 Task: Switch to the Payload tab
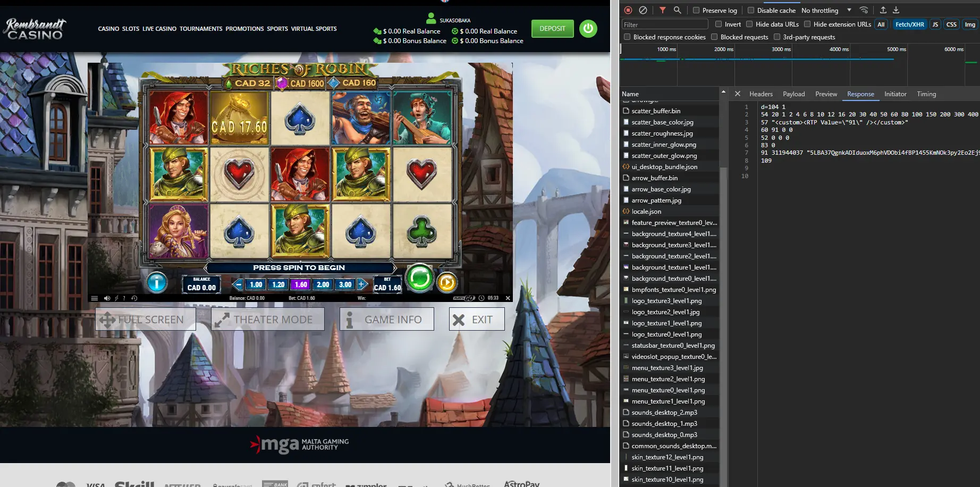[x=794, y=94]
